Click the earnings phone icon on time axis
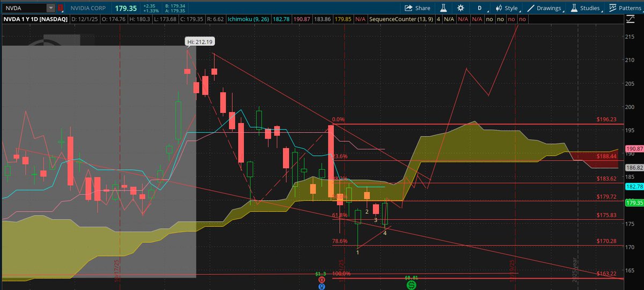Viewport: 644px width, 290px height. 321,280
